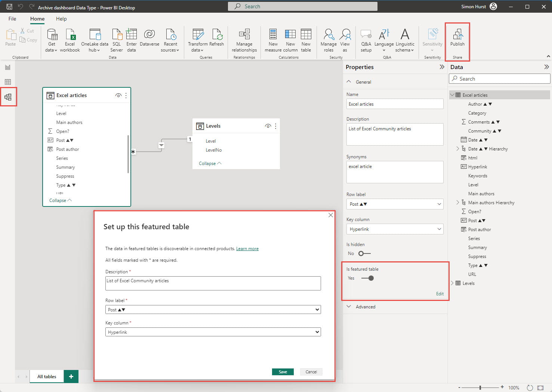552x392 pixels.
Task: Open the Model view from left sidebar
Action: coord(8,97)
